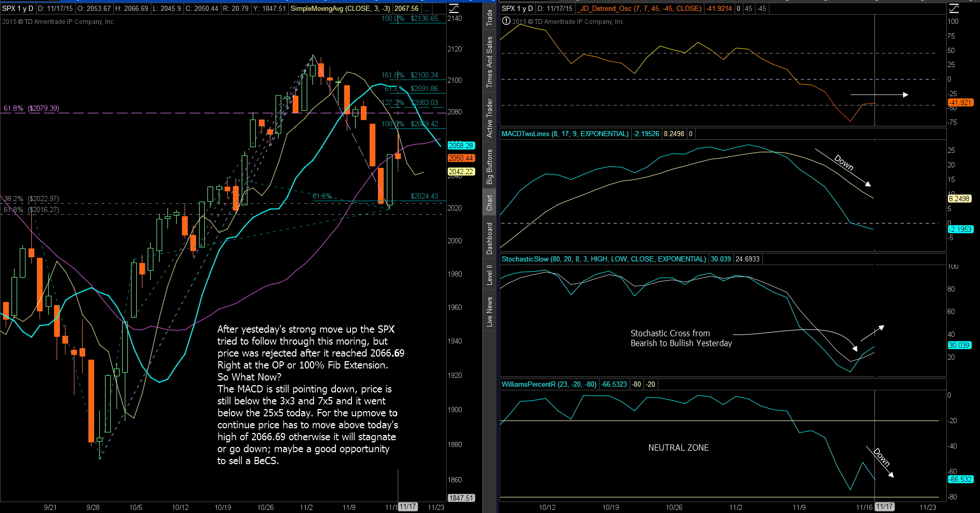
Task: Click the 11/17 date marker on left chart
Action: click(x=408, y=507)
